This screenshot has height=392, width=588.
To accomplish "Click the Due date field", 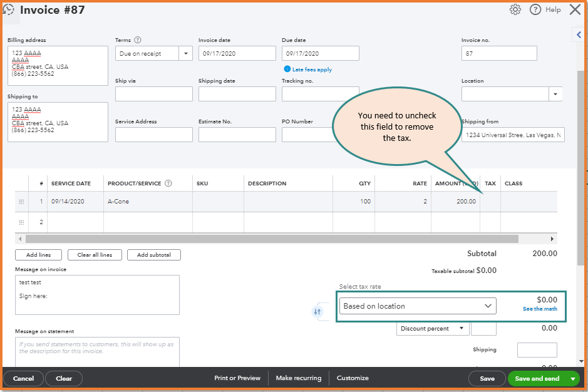I will (320, 53).
